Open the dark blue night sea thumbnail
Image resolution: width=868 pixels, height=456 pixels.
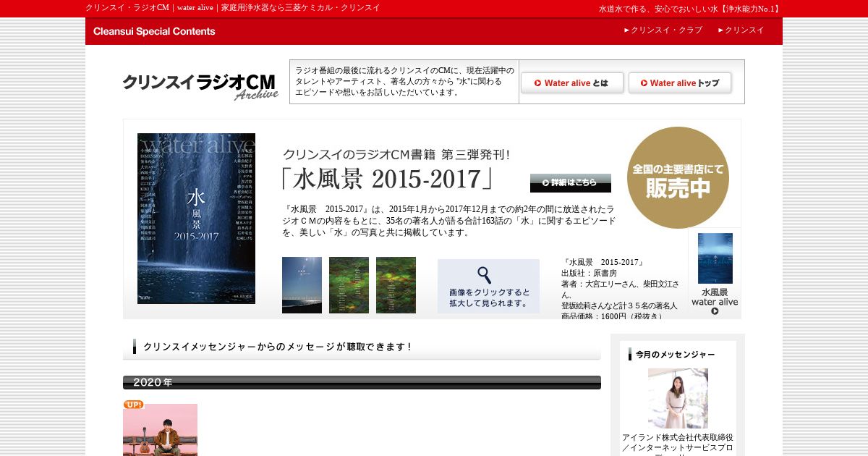302,285
